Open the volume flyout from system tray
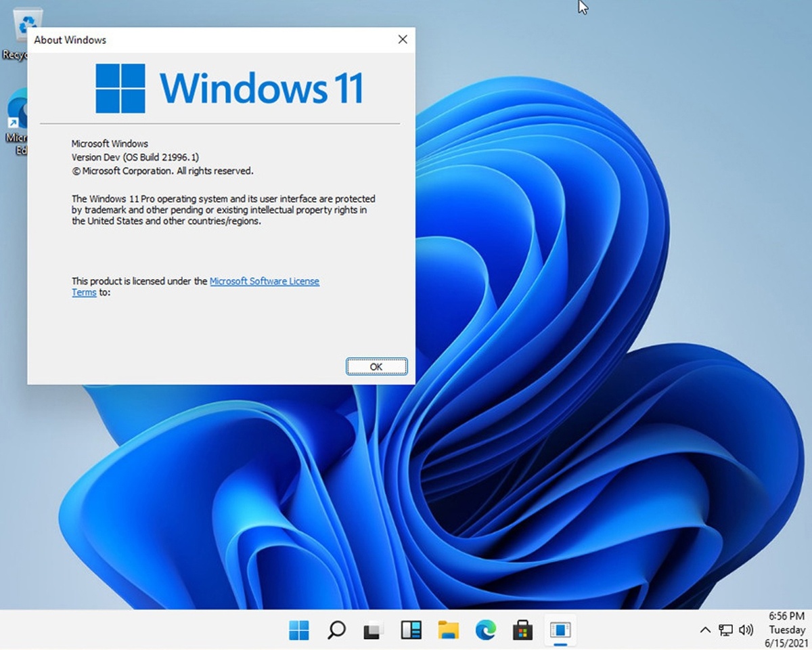This screenshot has width=812, height=650. coord(746,630)
